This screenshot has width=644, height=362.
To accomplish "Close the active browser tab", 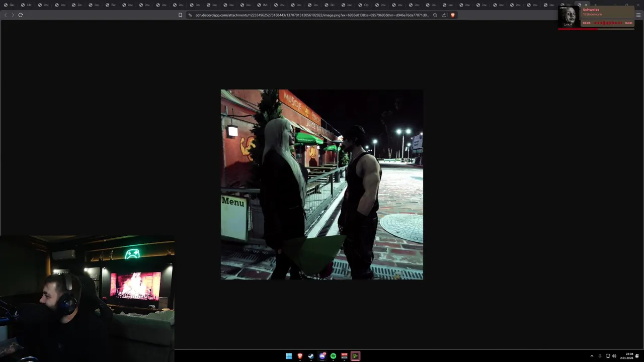I will tap(586, 5).
